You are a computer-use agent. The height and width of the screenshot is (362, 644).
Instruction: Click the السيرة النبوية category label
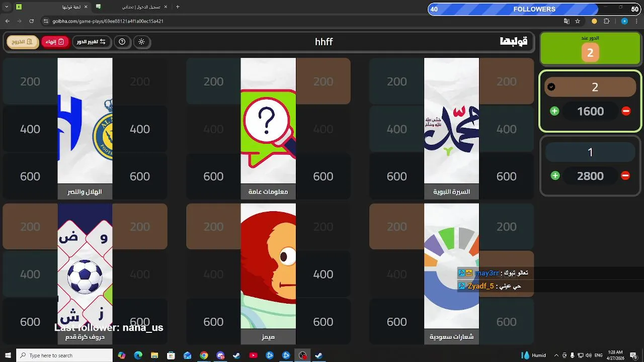point(451,192)
